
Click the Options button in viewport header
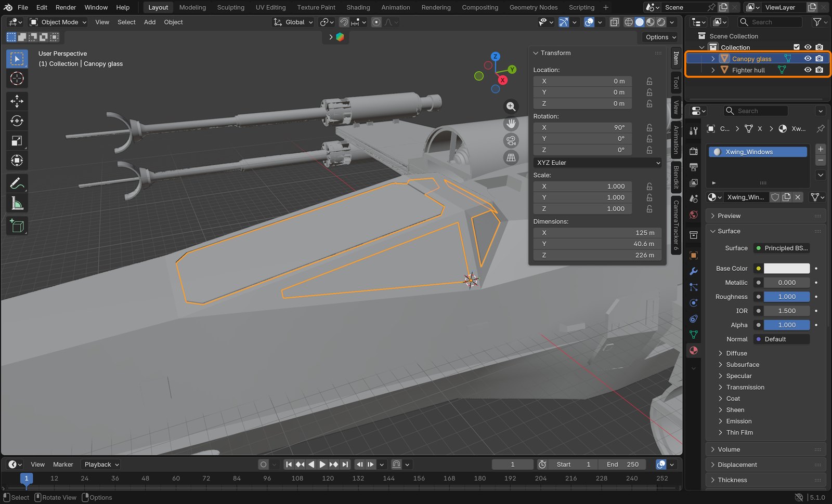[x=660, y=37]
